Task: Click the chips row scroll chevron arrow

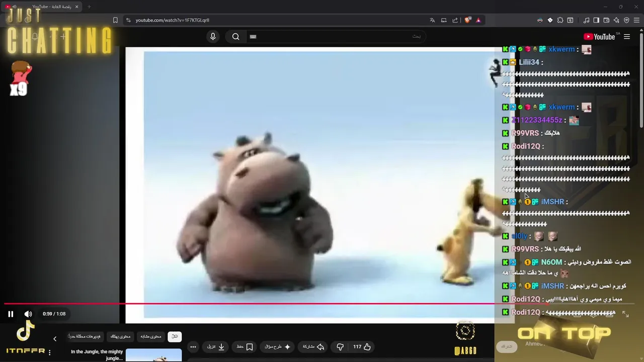Action: [55, 339]
